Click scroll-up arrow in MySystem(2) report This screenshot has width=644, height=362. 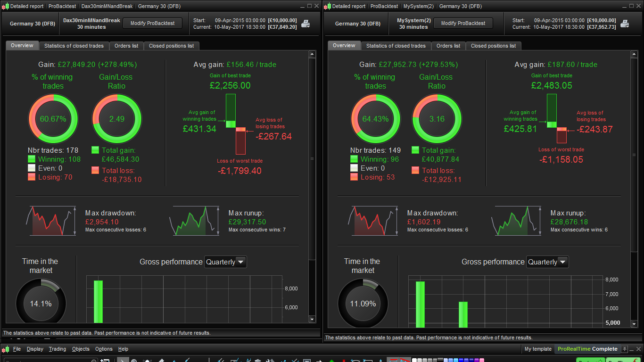coord(634,55)
